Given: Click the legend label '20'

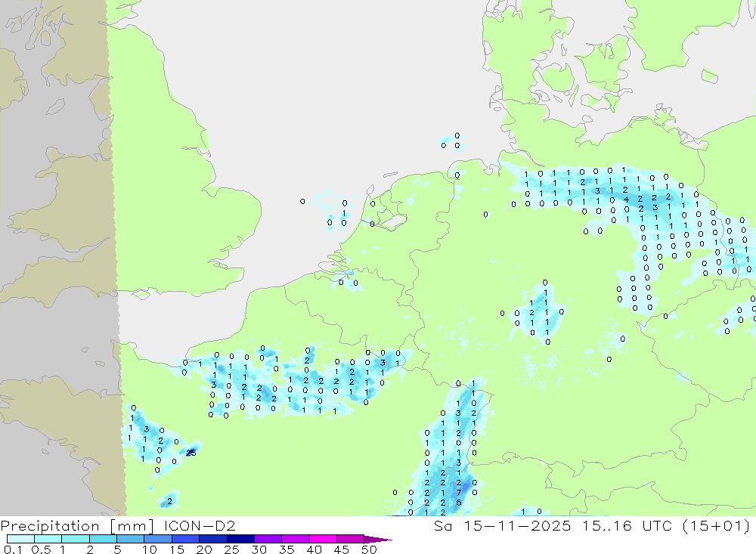Looking at the screenshot, I should [204, 549].
